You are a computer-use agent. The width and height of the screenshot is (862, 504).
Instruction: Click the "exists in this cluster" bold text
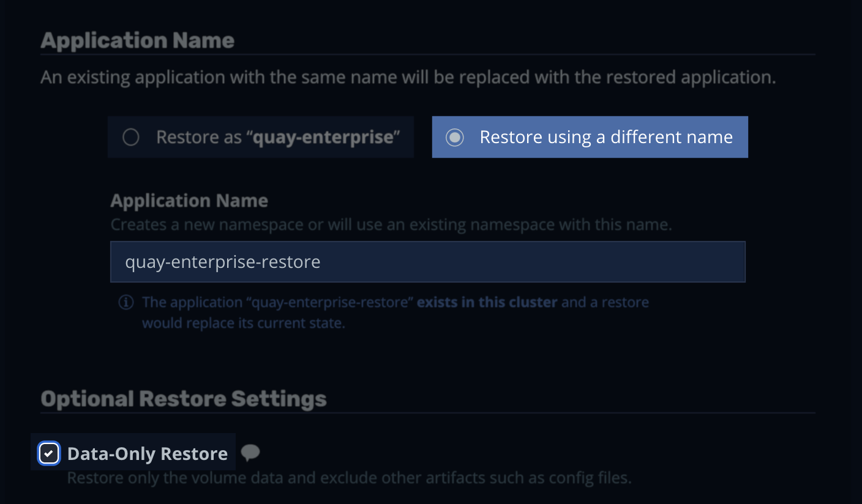(487, 302)
